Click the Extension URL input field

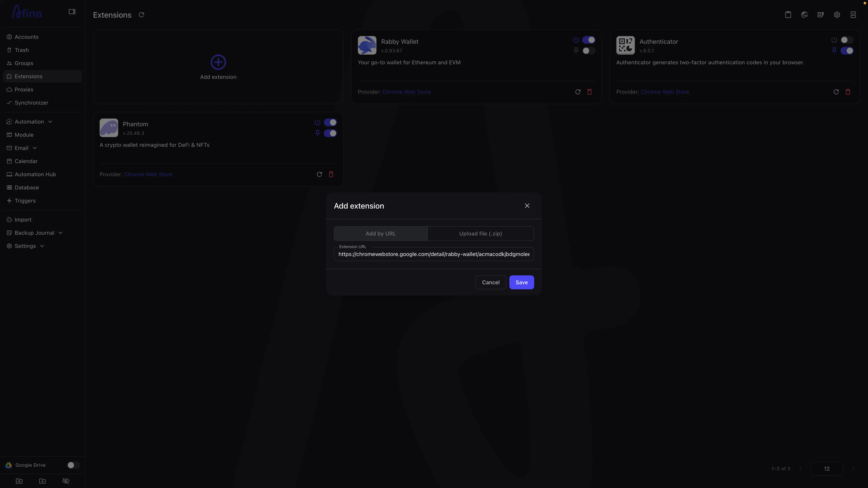434,254
